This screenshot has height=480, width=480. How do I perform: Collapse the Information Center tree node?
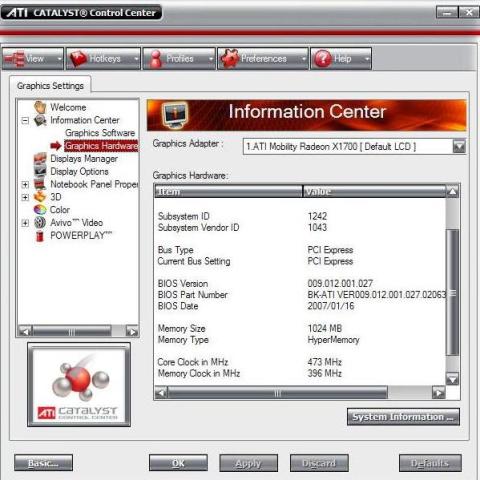(x=25, y=120)
